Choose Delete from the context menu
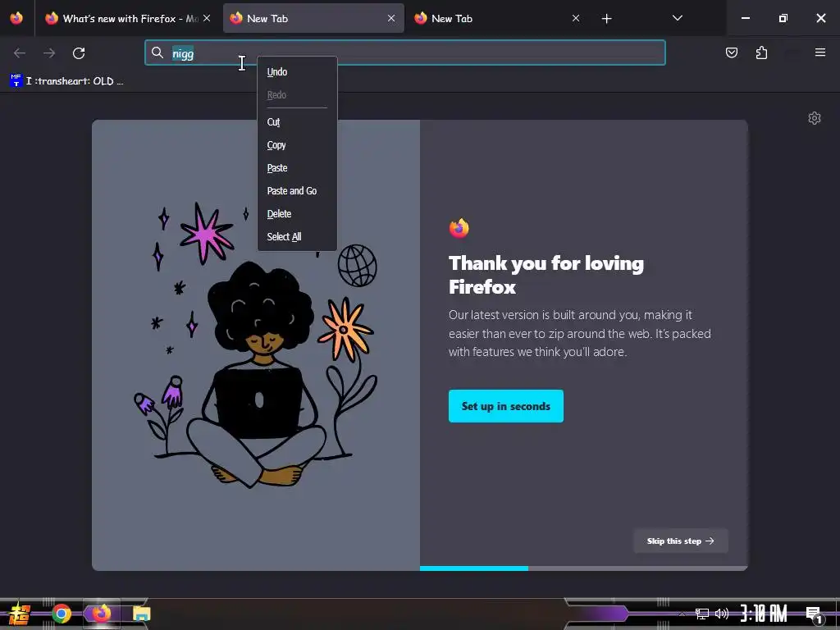 297,214
